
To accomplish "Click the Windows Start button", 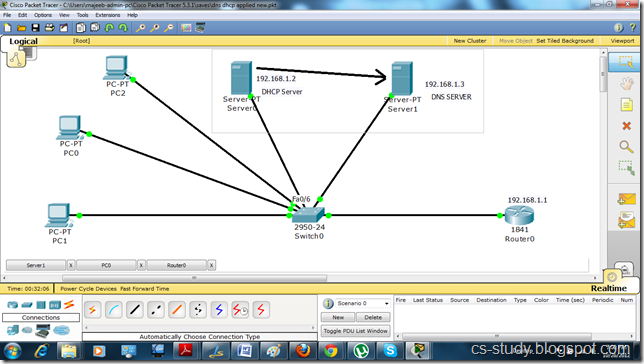I will [x=12, y=352].
